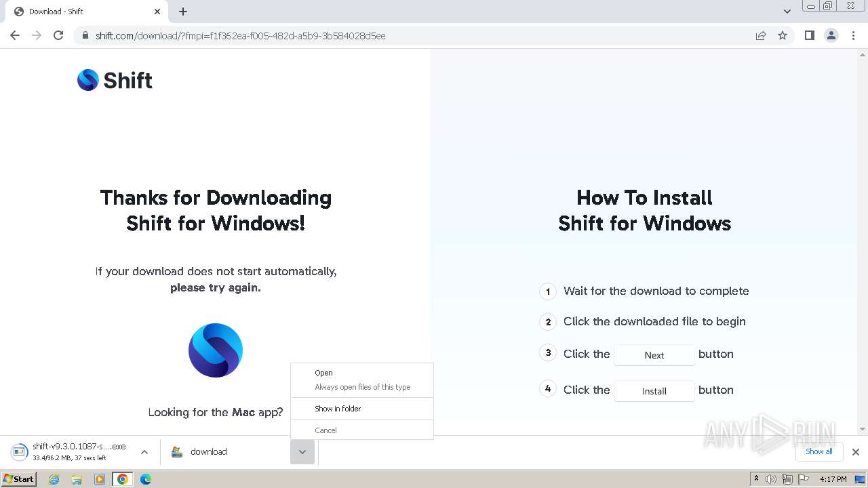Screen dimensions: 868x488
Task: Click the Shift logo in page header
Action: 115,80
